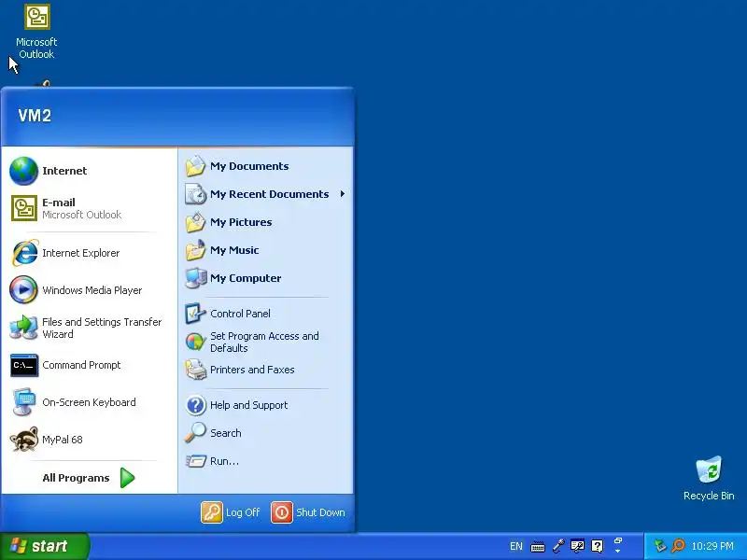Screen dimensions: 747x560
Task: Open language bar options down arrow
Action: tap(618, 552)
